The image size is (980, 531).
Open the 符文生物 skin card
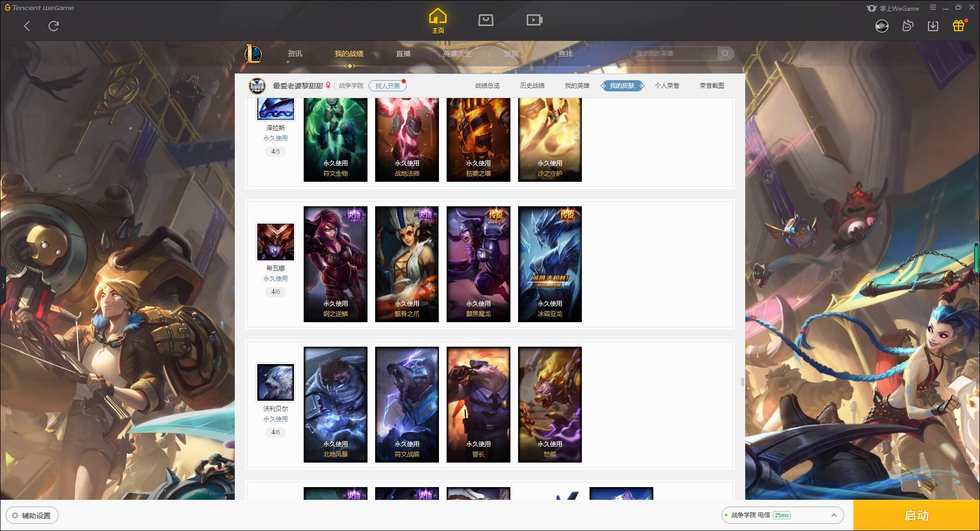pos(335,139)
